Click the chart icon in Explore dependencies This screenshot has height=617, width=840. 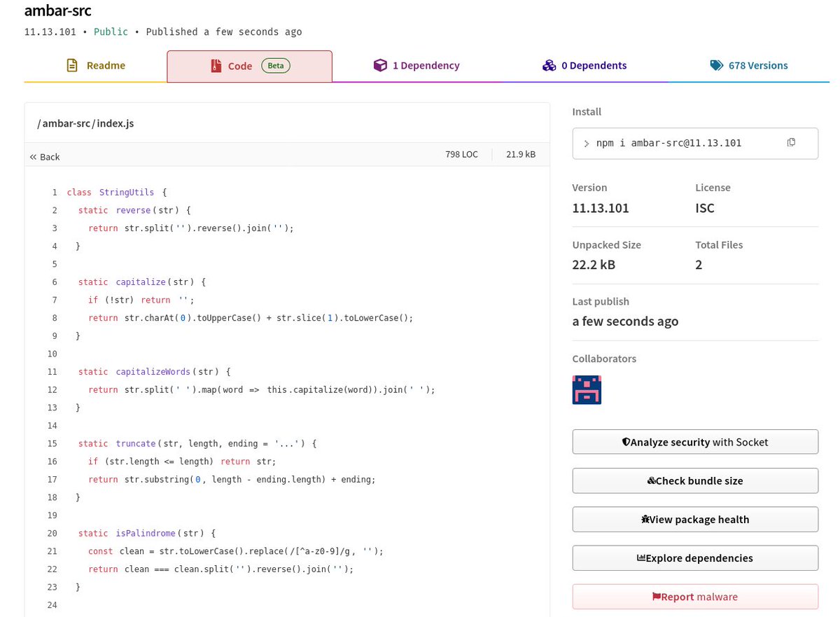coord(640,558)
